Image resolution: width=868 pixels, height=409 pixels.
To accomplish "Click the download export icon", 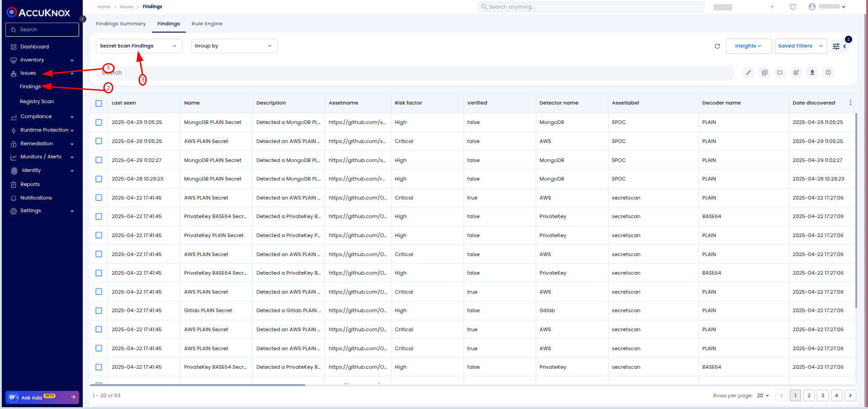I will pyautogui.click(x=812, y=72).
